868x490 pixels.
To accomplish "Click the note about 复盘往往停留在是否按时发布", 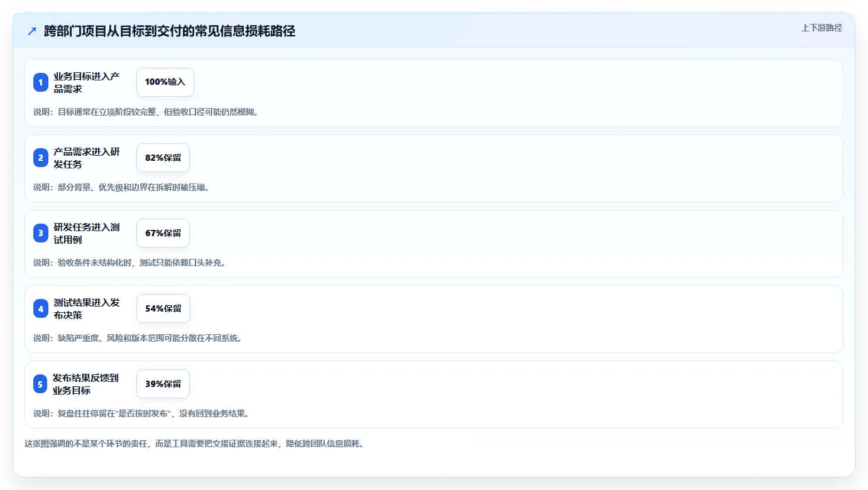I will [141, 413].
